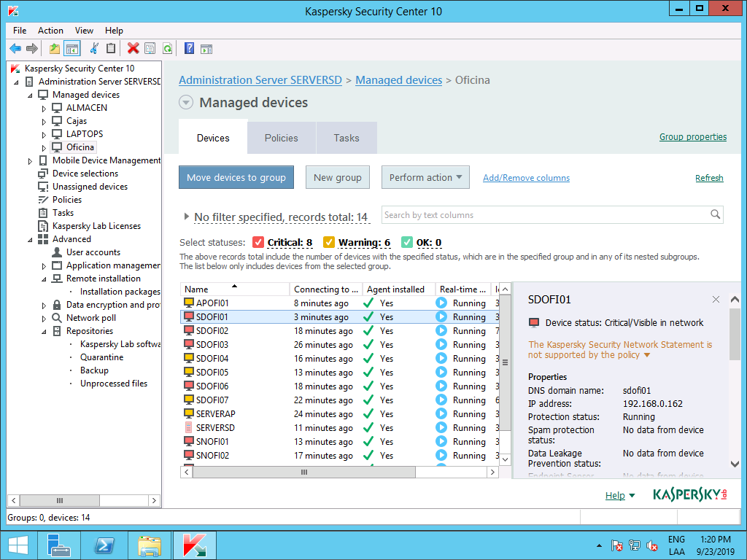Expand the ALMACEN group in the tree

pyautogui.click(x=44, y=108)
